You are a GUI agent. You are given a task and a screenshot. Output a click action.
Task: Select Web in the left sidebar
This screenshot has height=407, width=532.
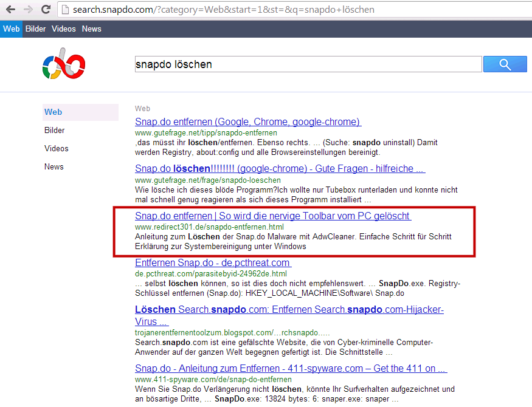click(x=80, y=112)
